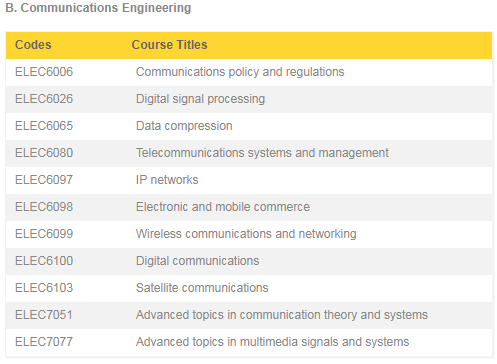Click Digital signal processing course title
497x364 pixels.
(200, 99)
